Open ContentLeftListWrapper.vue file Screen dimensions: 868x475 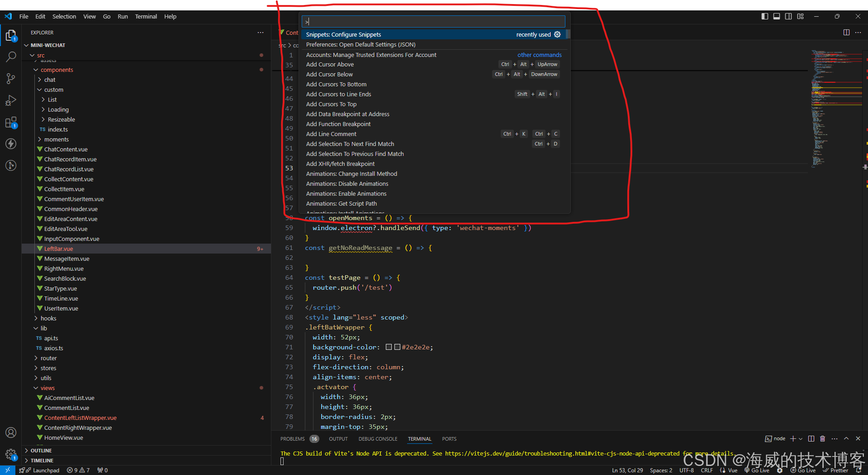[146, 418]
